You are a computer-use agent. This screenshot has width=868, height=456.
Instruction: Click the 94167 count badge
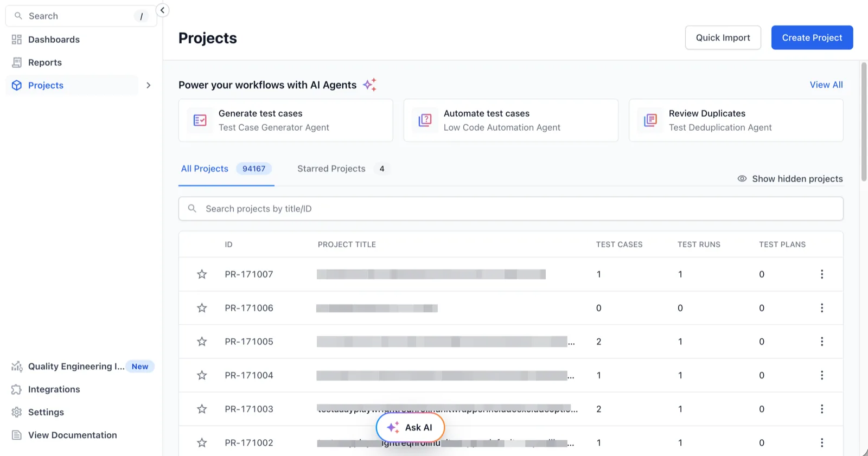point(254,169)
